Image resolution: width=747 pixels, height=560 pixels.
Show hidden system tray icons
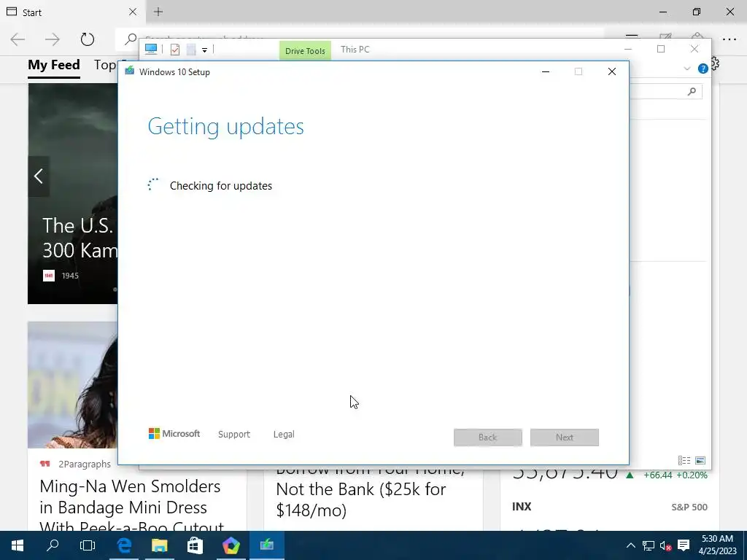pyautogui.click(x=631, y=545)
